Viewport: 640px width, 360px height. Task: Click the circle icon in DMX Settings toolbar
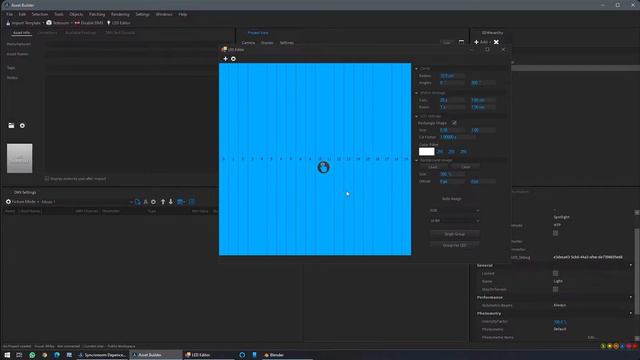(153, 202)
